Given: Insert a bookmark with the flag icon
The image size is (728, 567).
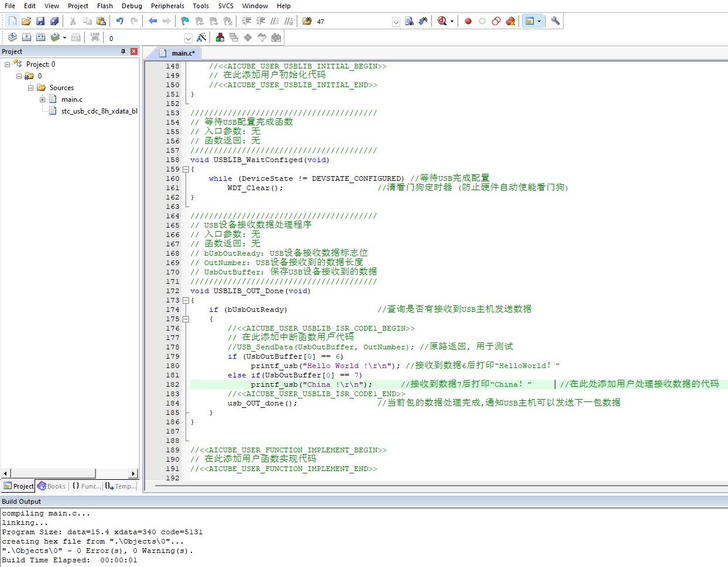Looking at the screenshot, I should tap(185, 21).
